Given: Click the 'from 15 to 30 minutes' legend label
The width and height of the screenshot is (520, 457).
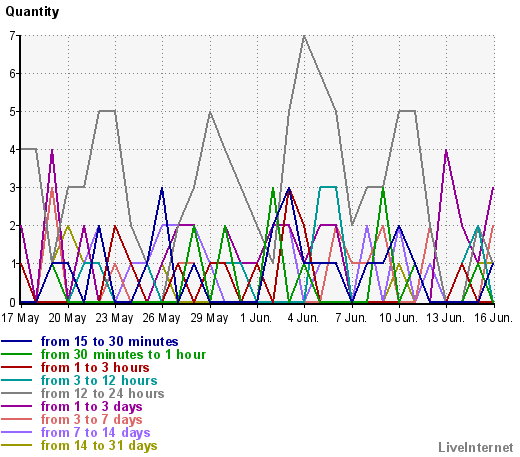Looking at the screenshot, I should coord(109,341).
